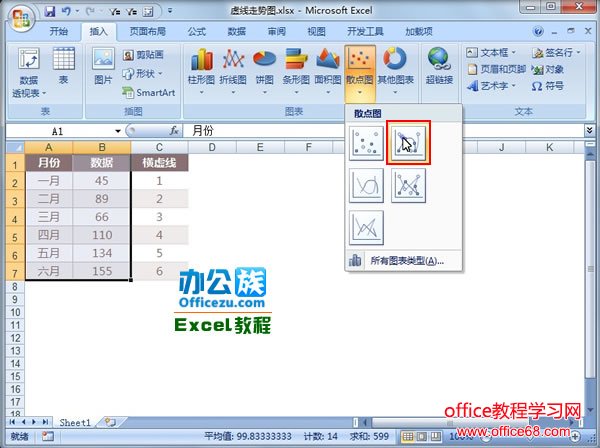The image size is (600, 448).
Task: Open Excel Help question mark icon
Action: pyautogui.click(x=538, y=31)
